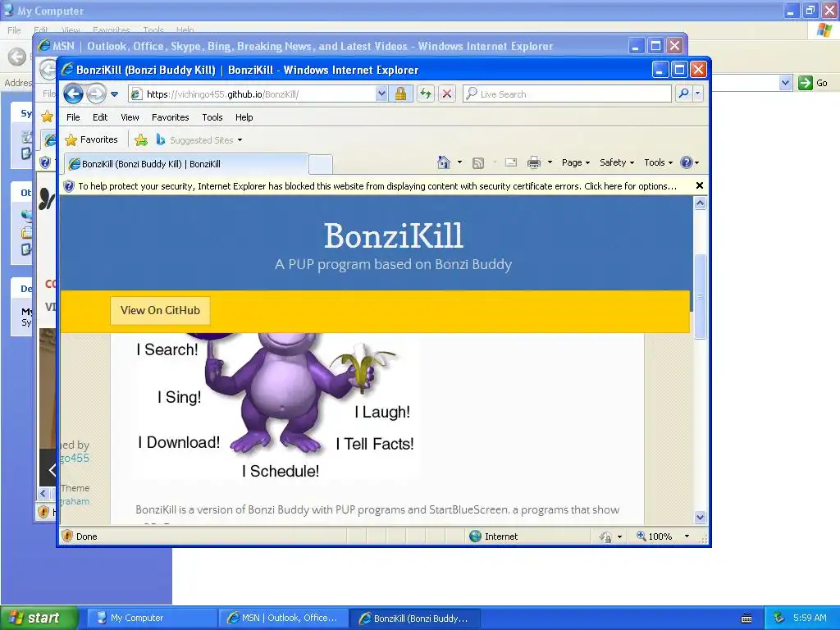Image resolution: width=840 pixels, height=630 pixels.
Task: Click the View On GitHub button
Action: pyautogui.click(x=160, y=310)
